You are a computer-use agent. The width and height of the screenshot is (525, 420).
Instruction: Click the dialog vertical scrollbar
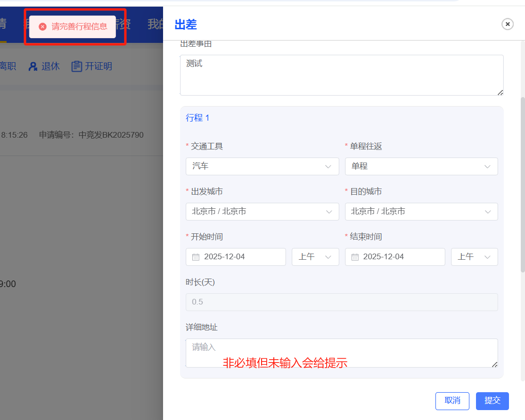click(x=523, y=185)
